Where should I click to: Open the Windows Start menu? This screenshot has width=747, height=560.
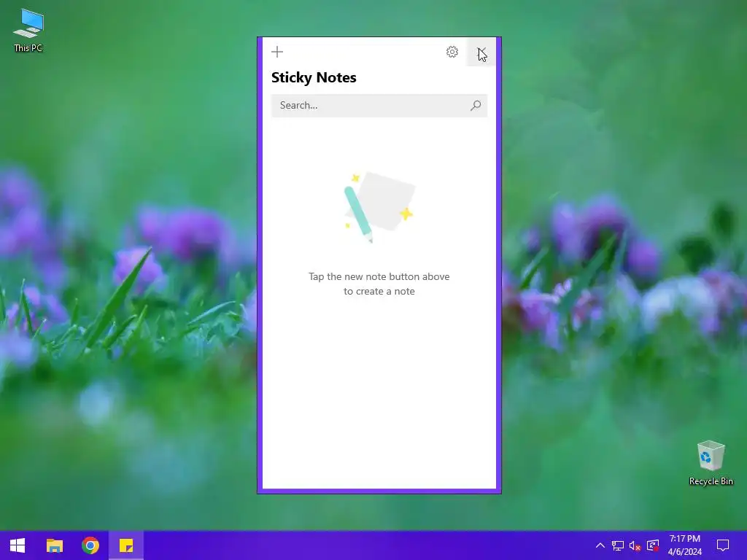click(x=18, y=545)
